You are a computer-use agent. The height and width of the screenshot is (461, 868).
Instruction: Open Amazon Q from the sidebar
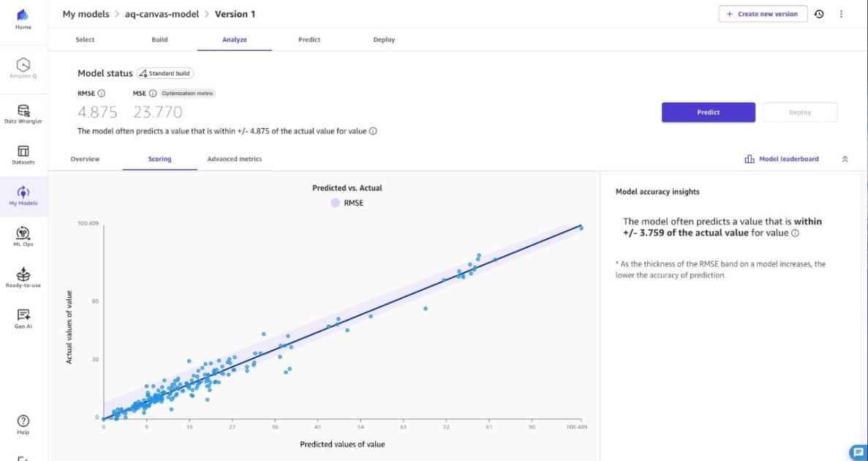pos(23,67)
